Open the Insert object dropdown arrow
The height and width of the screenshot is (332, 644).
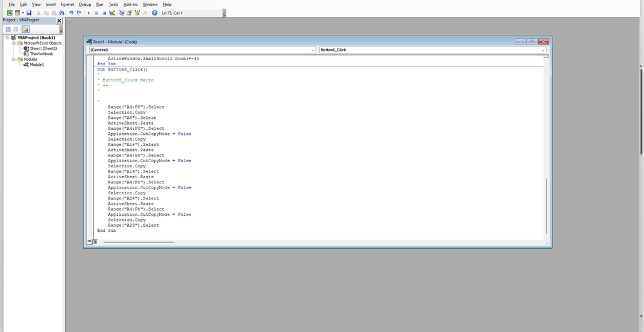pyautogui.click(x=23, y=13)
